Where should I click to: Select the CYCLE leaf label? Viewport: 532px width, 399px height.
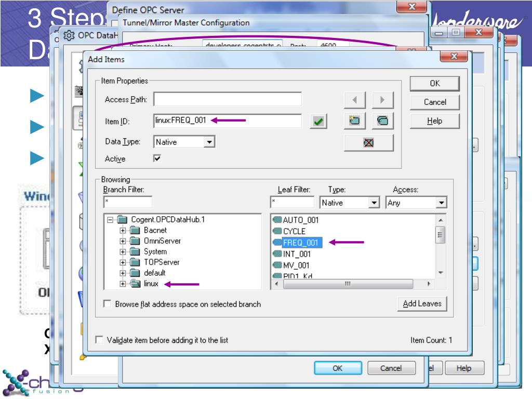(294, 231)
